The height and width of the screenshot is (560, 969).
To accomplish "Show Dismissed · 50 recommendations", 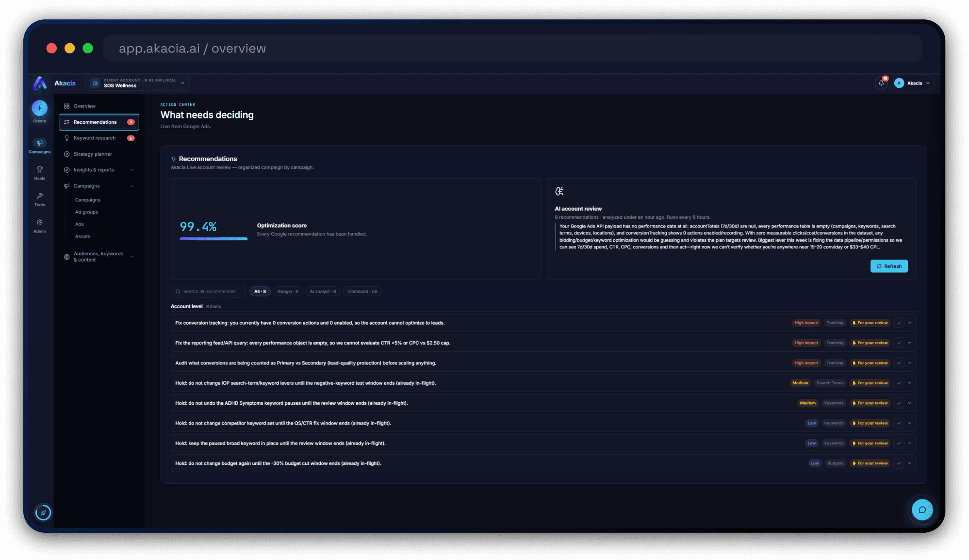I will [x=362, y=291].
